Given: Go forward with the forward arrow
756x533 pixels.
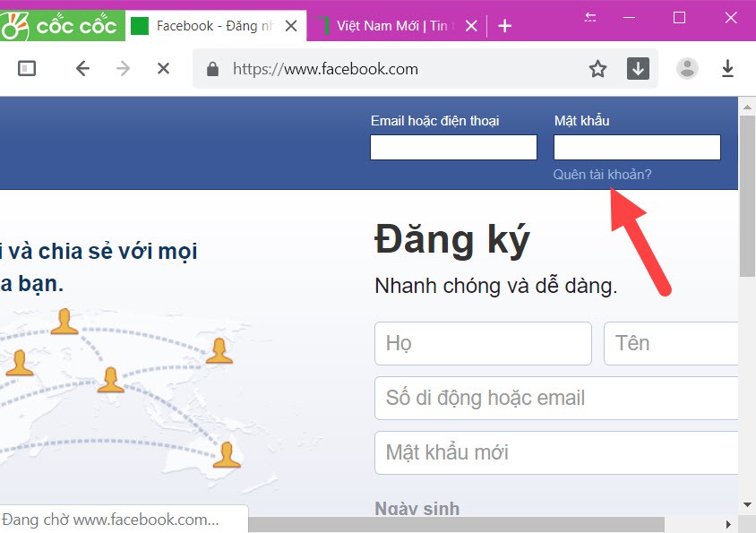Looking at the screenshot, I should 123,68.
